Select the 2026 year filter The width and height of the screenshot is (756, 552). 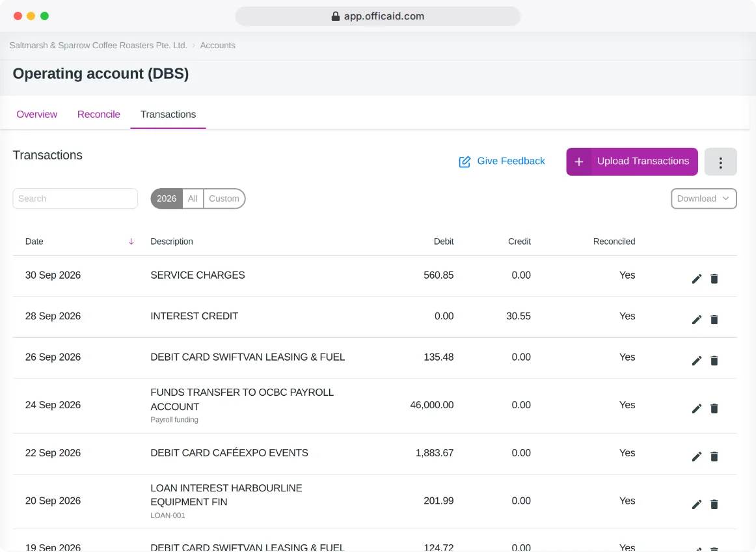click(x=167, y=199)
